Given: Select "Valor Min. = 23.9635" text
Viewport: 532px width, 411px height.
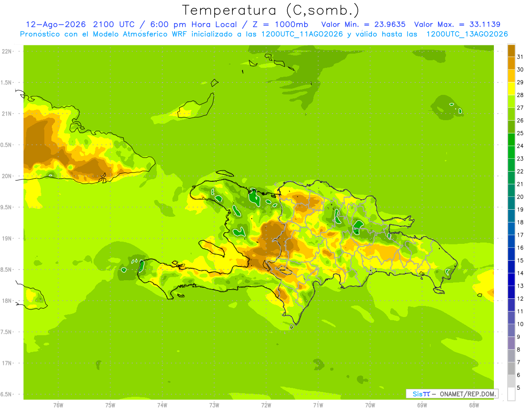Looking at the screenshot, I should click(363, 24).
